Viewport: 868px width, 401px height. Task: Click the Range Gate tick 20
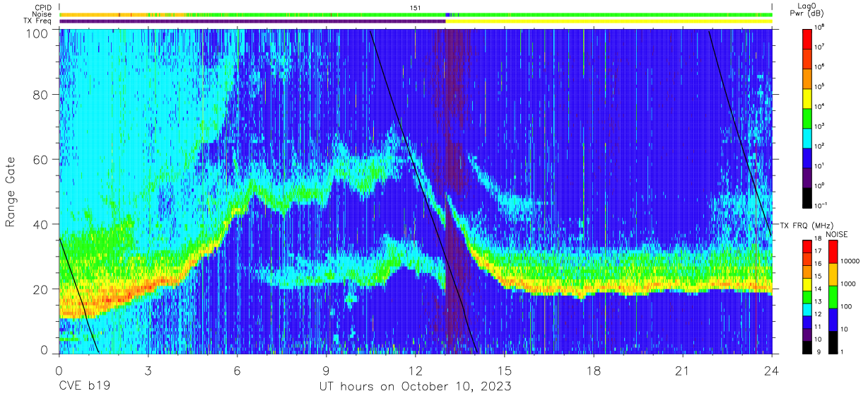point(41,289)
